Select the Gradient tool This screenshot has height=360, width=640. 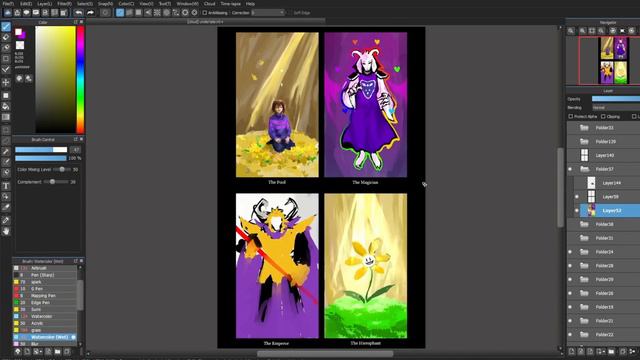tap(6, 117)
